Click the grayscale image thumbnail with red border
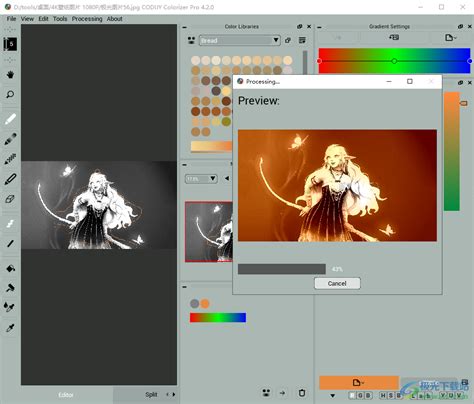 coord(209,232)
